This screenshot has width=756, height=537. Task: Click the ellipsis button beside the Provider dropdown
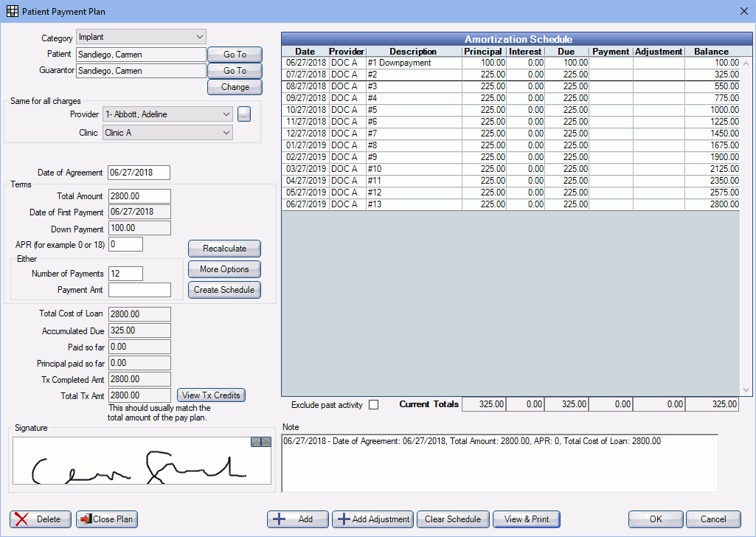click(244, 114)
